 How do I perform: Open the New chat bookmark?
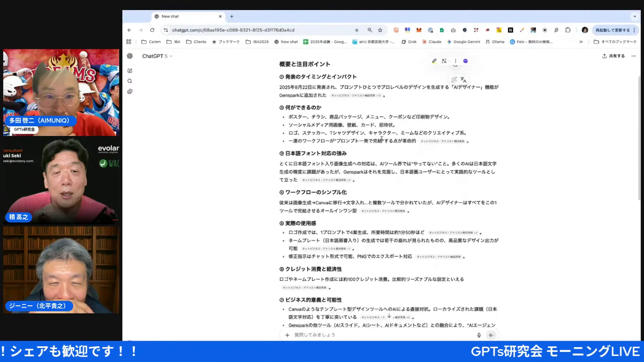click(286, 42)
